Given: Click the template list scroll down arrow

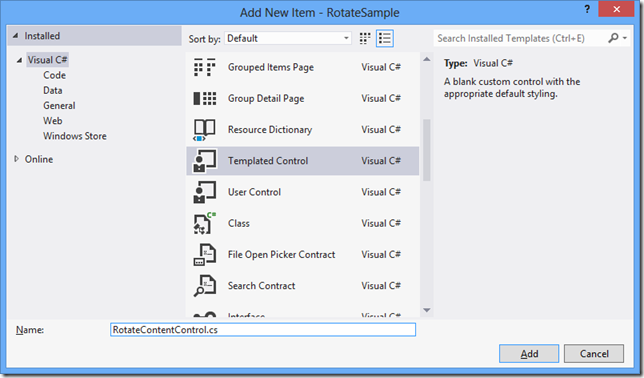Looking at the screenshot, I should (427, 310).
